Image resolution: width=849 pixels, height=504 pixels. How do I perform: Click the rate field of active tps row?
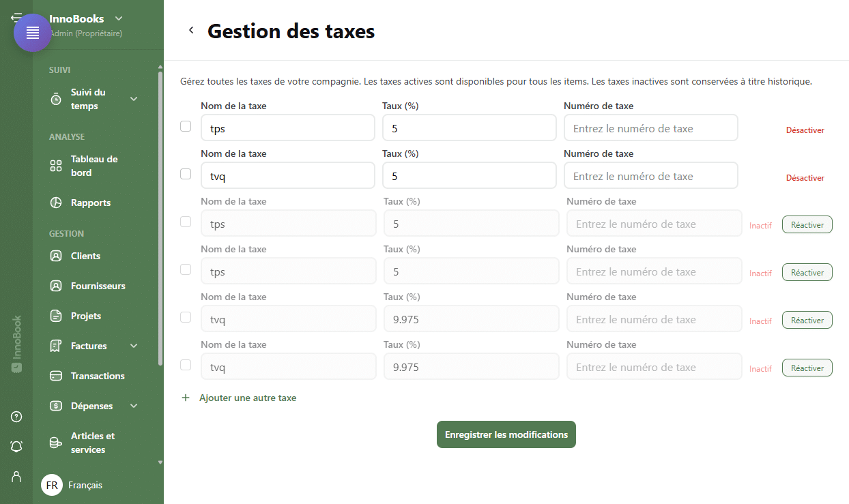click(x=470, y=128)
